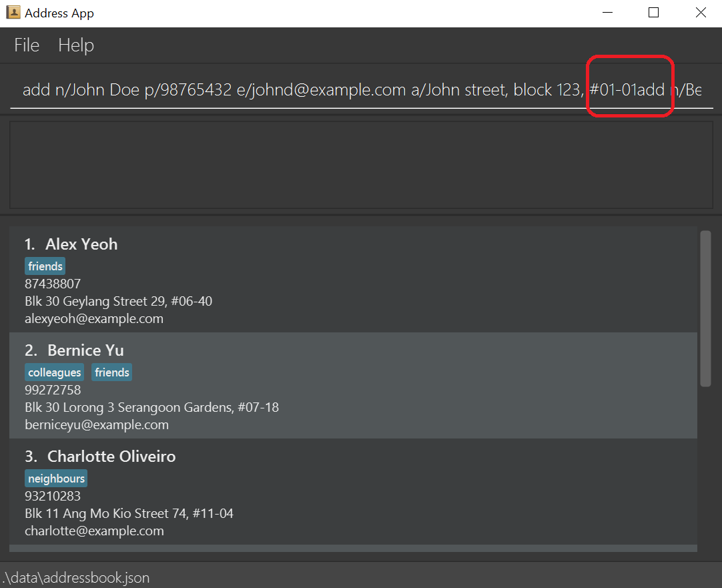Click email berniceyu@example.com
The image size is (722, 588).
pos(97,424)
